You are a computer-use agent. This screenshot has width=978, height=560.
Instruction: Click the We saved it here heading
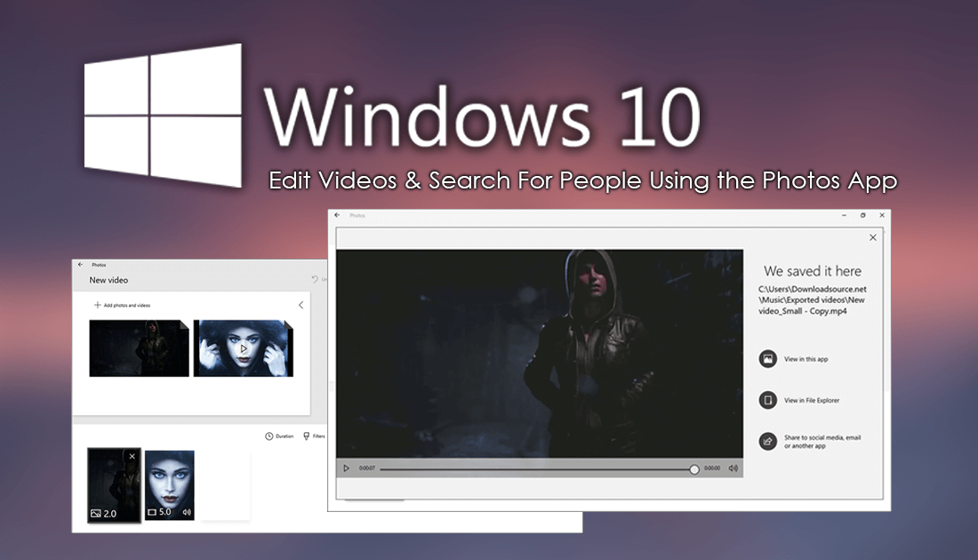coord(812,271)
